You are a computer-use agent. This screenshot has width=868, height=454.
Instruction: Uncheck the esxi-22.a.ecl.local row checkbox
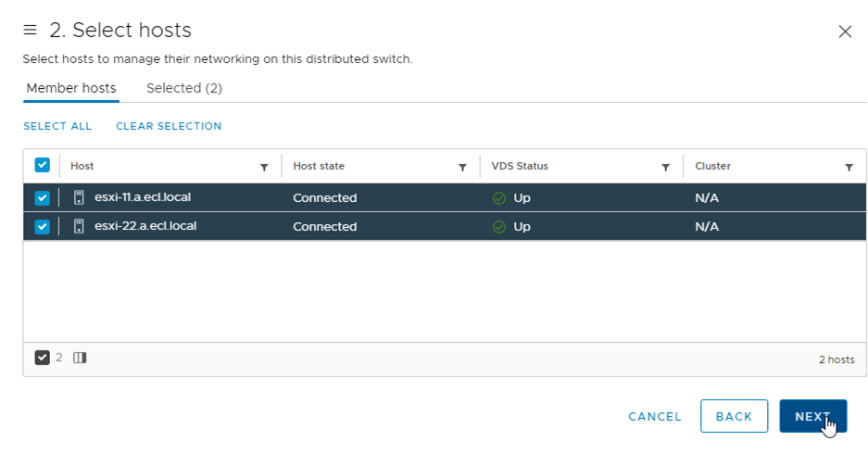tap(42, 226)
